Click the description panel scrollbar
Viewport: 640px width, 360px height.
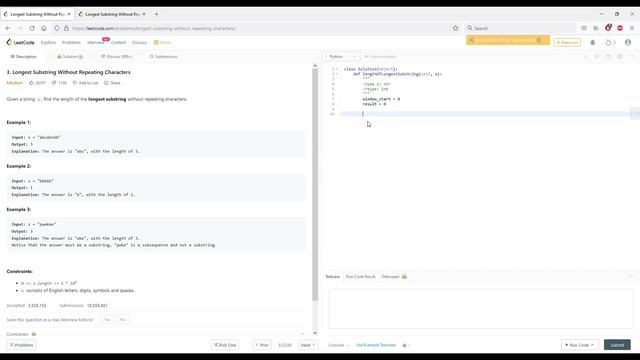pos(315,184)
